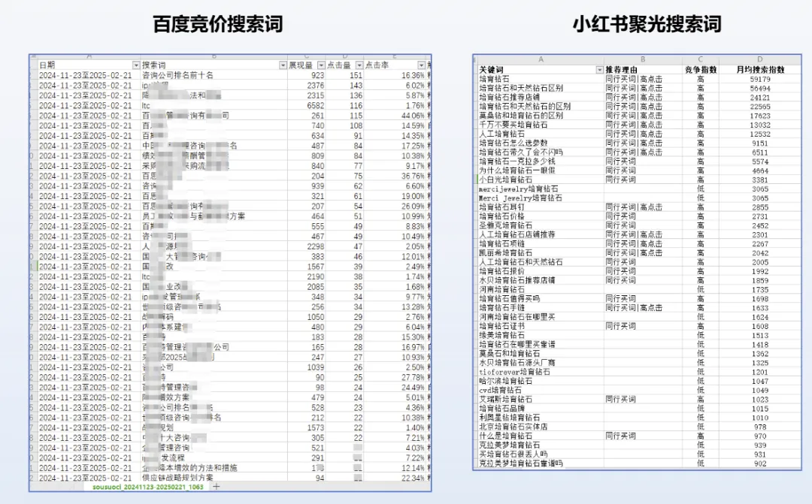Select the search index cell 13032
Image resolution: width=812 pixels, height=504 pixels.
[x=759, y=125]
